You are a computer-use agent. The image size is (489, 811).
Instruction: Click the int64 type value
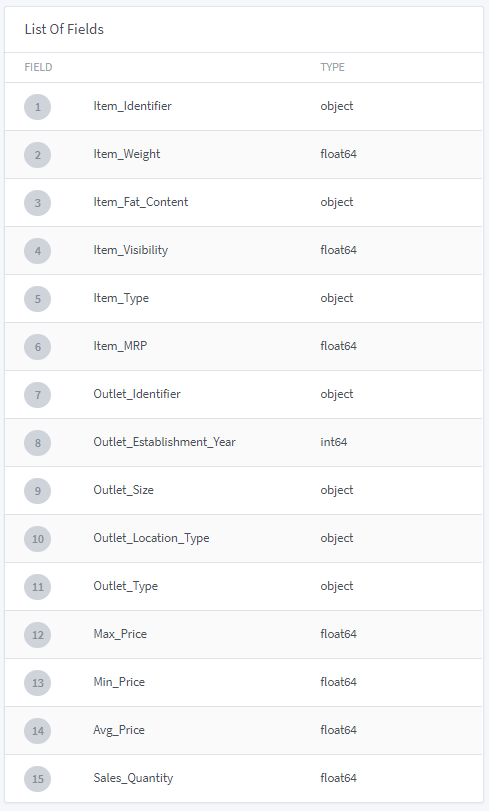point(334,442)
